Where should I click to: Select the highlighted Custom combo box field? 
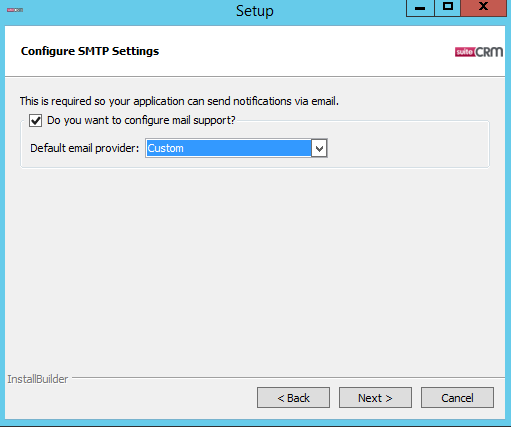(229, 148)
